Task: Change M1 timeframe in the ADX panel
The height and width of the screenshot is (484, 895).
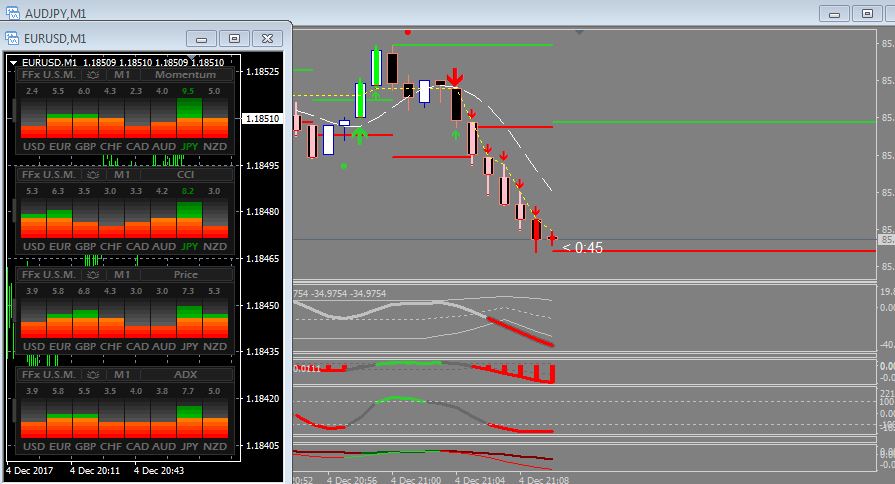Action: point(122,374)
